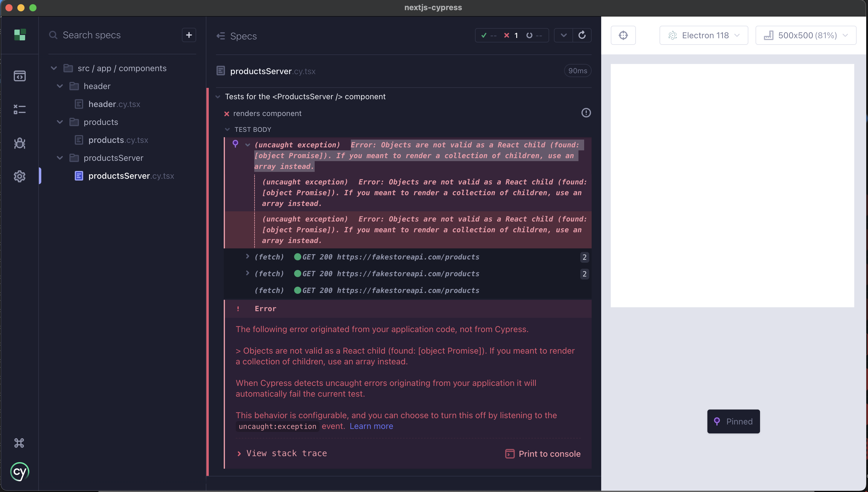
Task: Collapse the TEST BODY section
Action: point(227,129)
